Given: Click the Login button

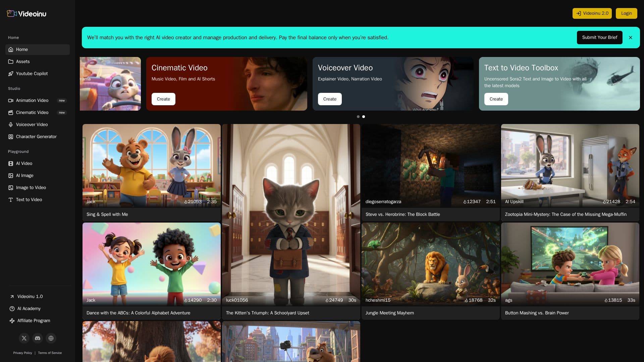Looking at the screenshot, I should [x=626, y=13].
